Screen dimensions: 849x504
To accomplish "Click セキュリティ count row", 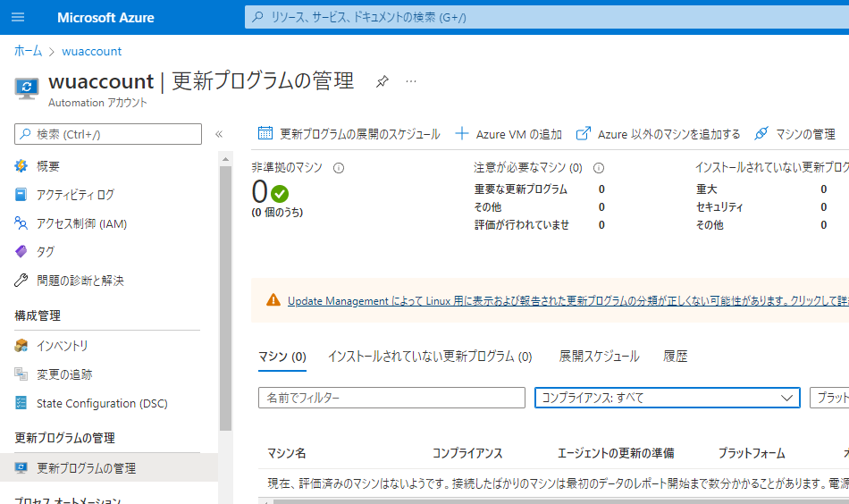I will tap(761, 207).
